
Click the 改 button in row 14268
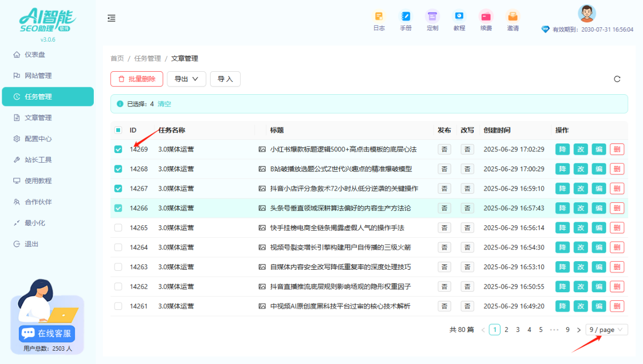[x=580, y=169]
